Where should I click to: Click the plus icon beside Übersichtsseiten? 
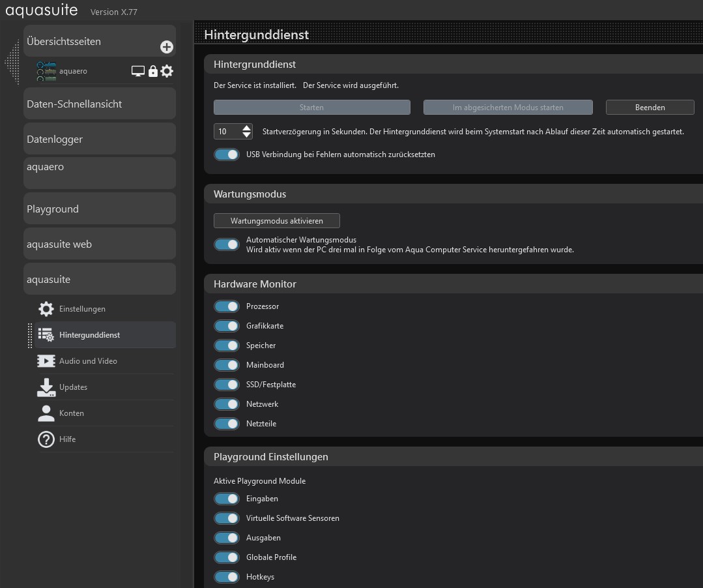pos(167,47)
